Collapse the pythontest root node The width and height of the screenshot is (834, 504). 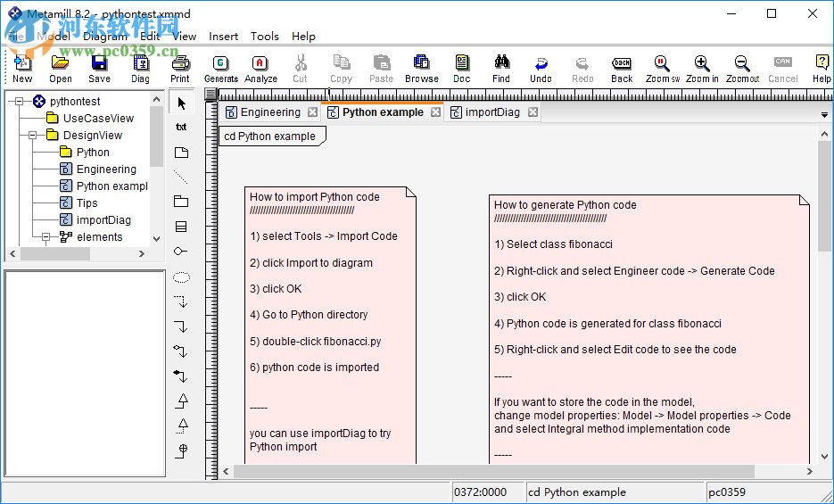tap(19, 101)
